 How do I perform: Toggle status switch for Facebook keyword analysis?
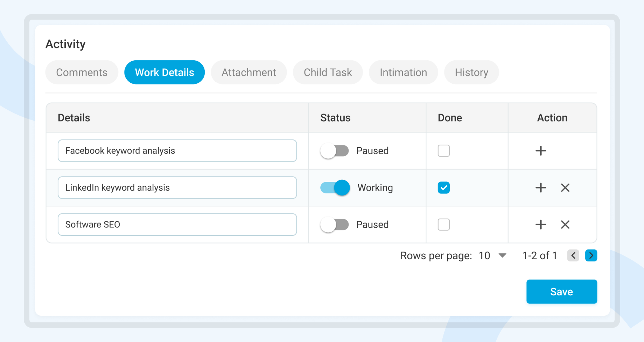[x=335, y=151]
